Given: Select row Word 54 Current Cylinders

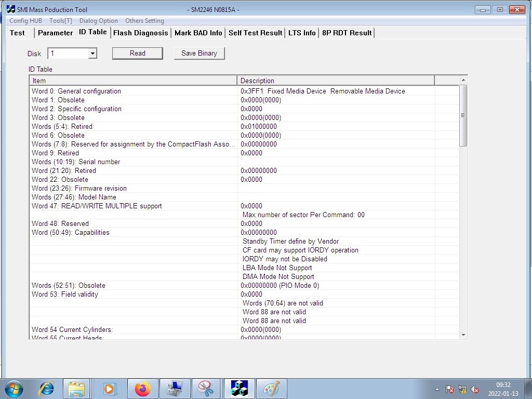Looking at the screenshot, I should [244, 329].
